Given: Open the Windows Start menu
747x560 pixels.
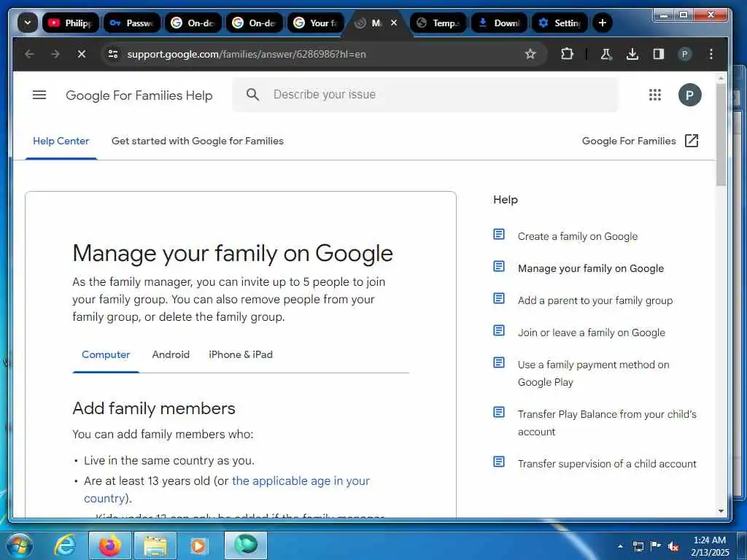Looking at the screenshot, I should (x=20, y=545).
